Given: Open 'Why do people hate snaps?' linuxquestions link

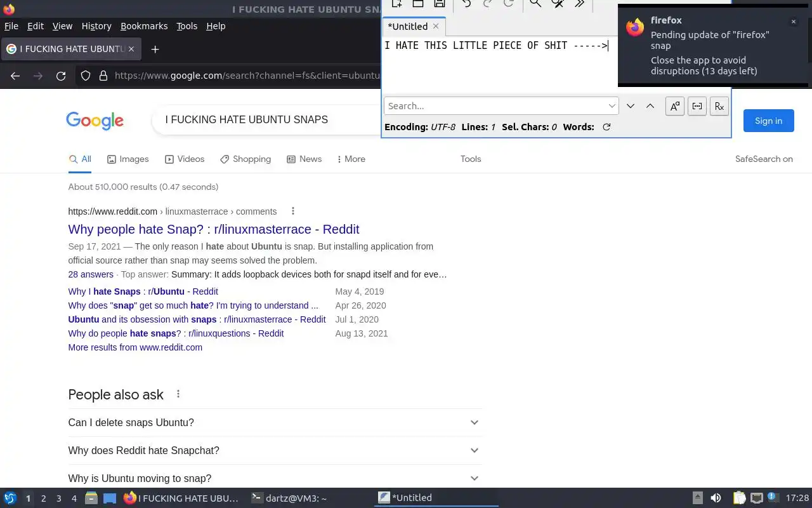Looking at the screenshot, I should click(176, 333).
